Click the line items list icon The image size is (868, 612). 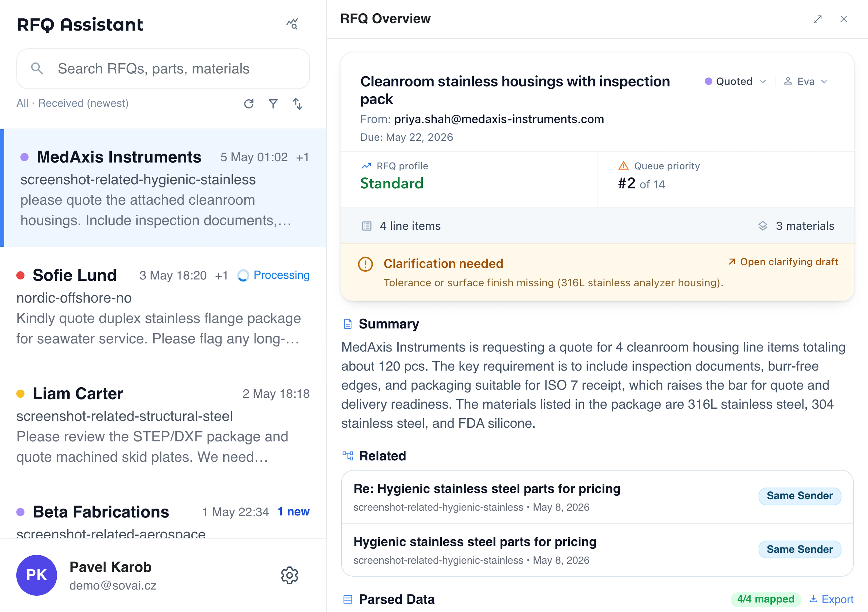tap(366, 226)
